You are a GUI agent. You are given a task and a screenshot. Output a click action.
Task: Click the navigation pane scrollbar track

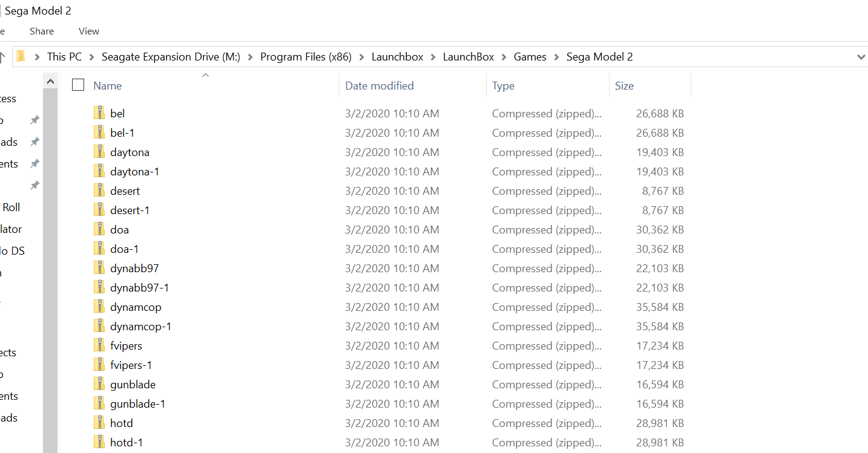coord(51,271)
